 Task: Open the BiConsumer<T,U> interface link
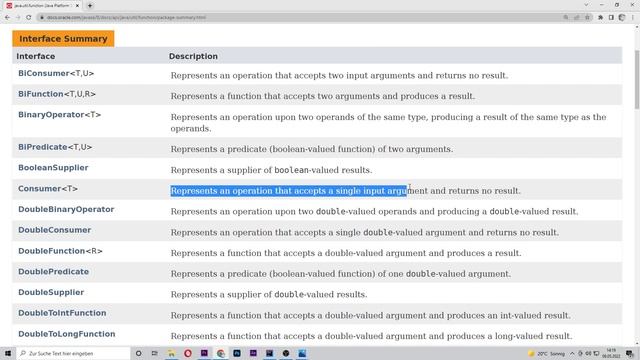click(x=56, y=73)
